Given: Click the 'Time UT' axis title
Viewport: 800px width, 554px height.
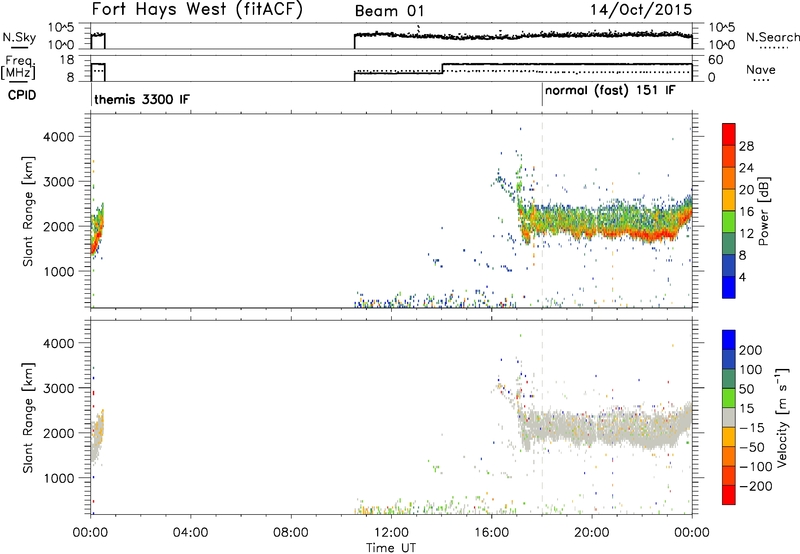Looking at the screenshot, I should 391,548.
